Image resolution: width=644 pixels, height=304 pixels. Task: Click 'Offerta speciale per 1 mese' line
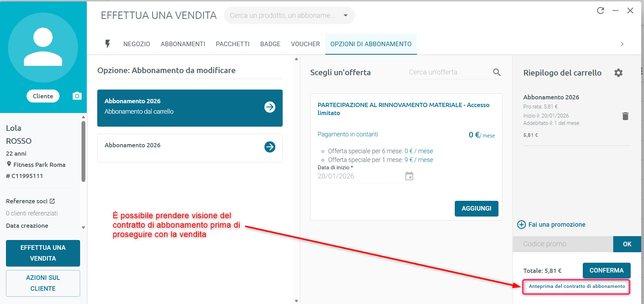point(381,160)
